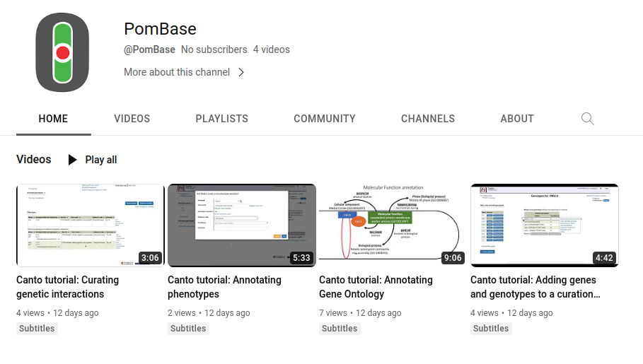Open the channel search magnifier icon
643x364 pixels.
587,119
